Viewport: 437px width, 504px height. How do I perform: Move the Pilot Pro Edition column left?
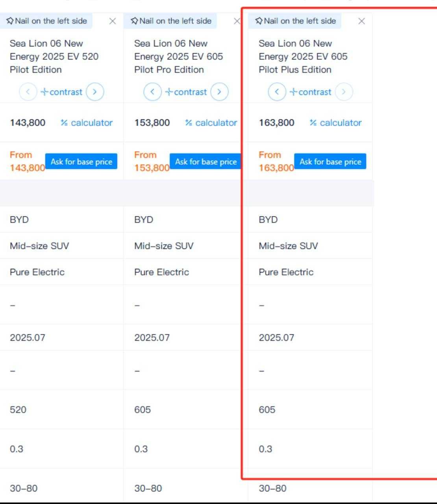coord(152,92)
